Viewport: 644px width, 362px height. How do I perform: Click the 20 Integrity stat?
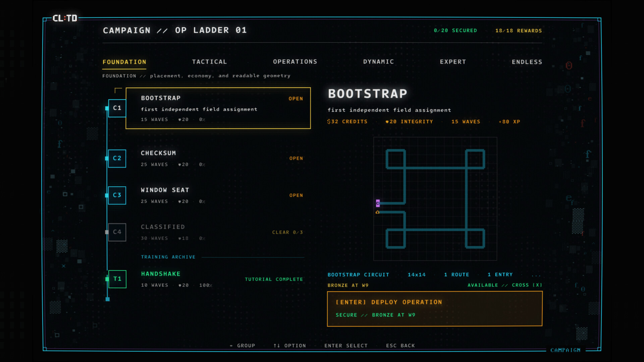[x=409, y=122]
